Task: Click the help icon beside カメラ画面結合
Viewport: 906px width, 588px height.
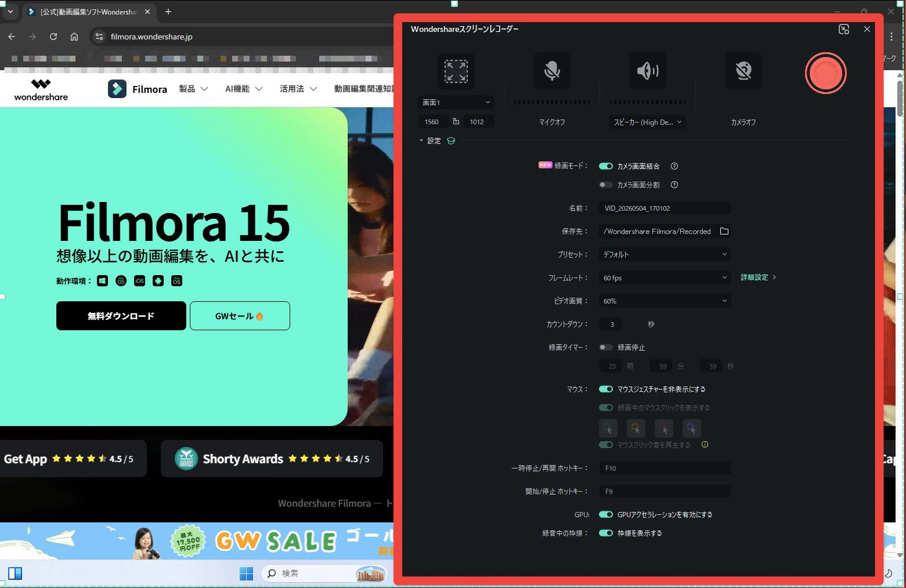Action: pos(674,166)
